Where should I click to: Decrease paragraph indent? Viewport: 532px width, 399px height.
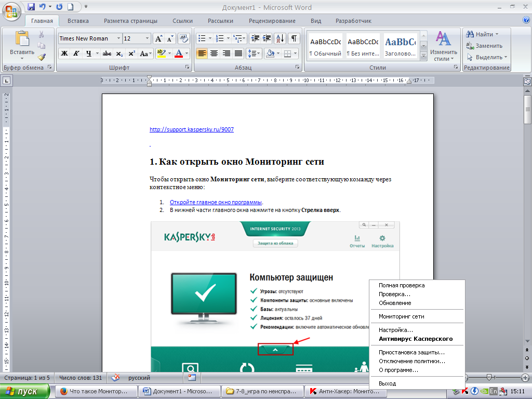tap(255, 38)
